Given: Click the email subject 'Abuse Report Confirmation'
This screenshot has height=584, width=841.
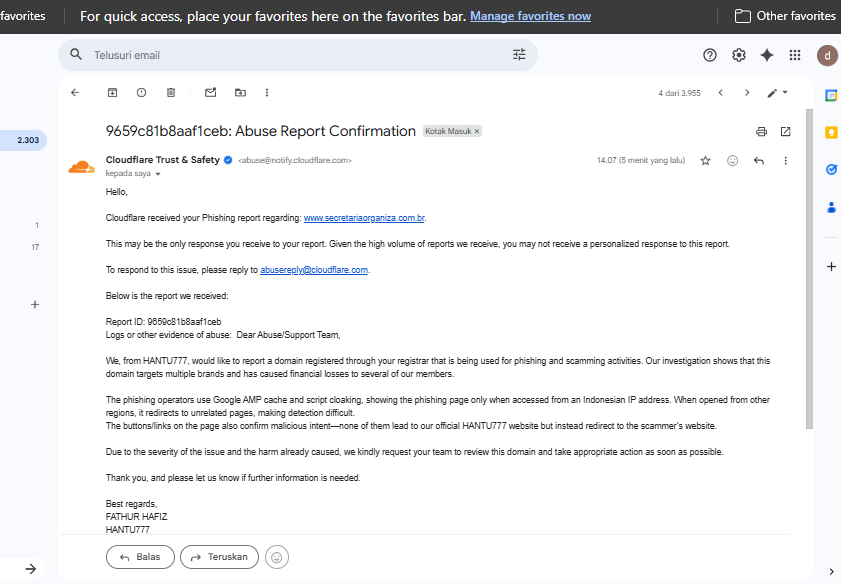Looking at the screenshot, I should coord(326,131).
